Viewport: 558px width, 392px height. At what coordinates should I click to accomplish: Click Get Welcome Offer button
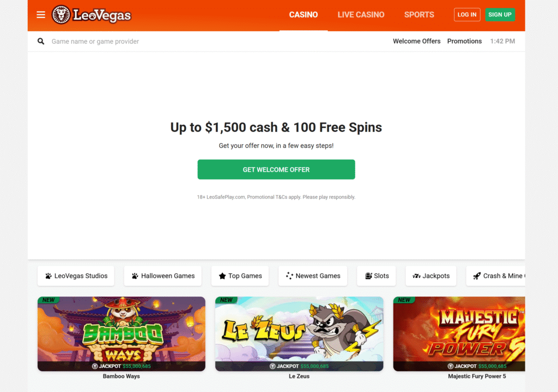(276, 170)
